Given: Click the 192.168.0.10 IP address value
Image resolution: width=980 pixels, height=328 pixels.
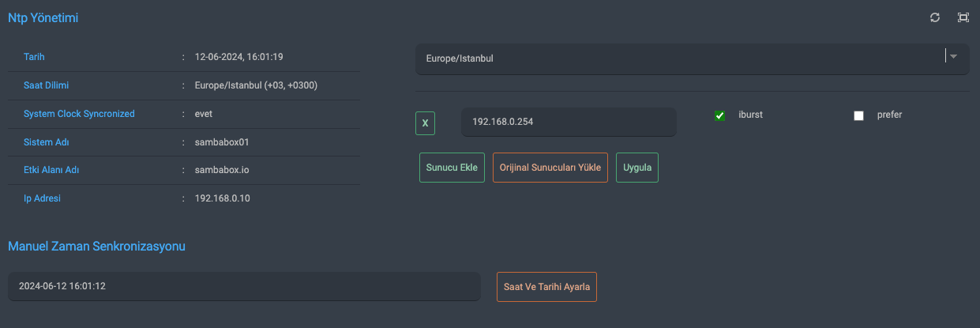Looking at the screenshot, I should 222,198.
